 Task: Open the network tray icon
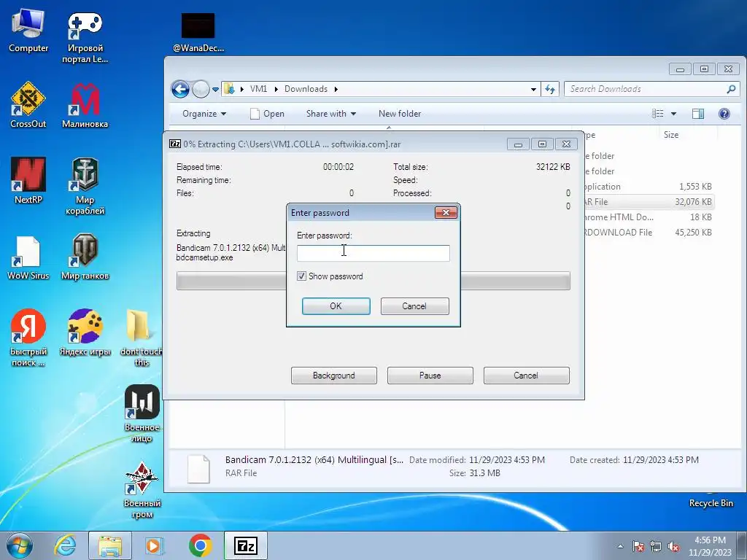click(x=656, y=546)
